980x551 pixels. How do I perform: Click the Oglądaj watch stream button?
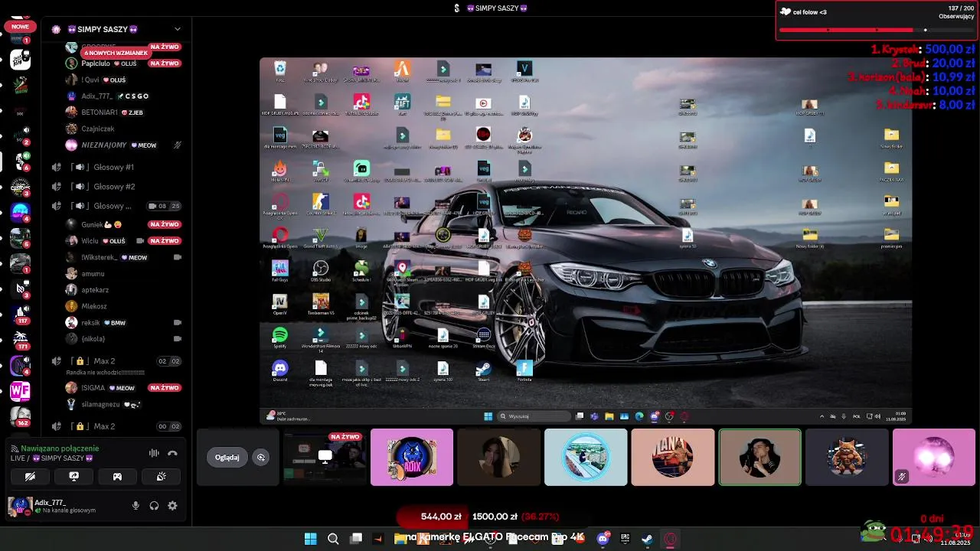[227, 458]
